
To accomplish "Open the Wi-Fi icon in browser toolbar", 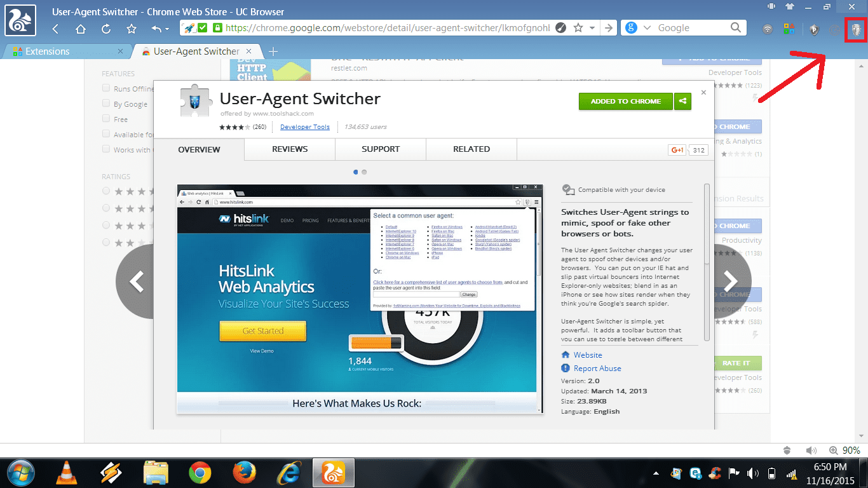I will [768, 29].
